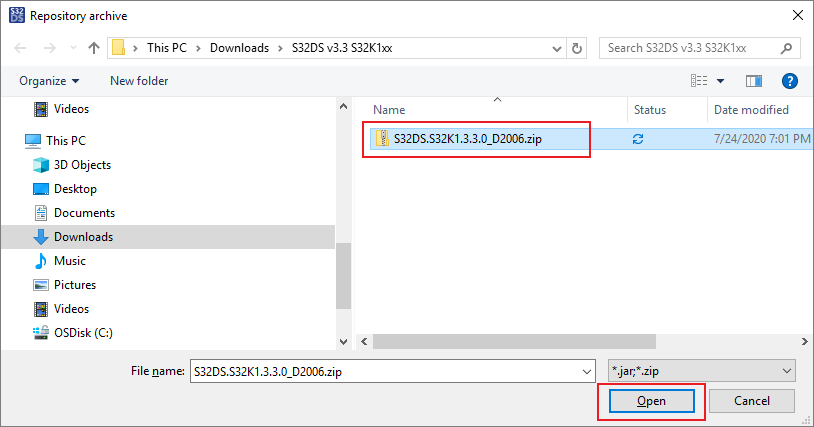
Task: Open the Organize menu
Action: click(x=49, y=81)
